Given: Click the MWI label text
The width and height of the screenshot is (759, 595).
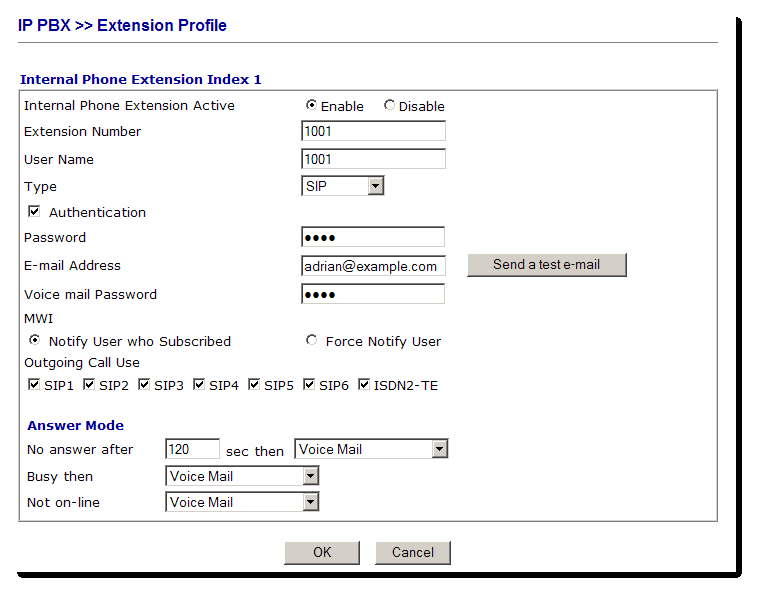Looking at the screenshot, I should pos(38,319).
